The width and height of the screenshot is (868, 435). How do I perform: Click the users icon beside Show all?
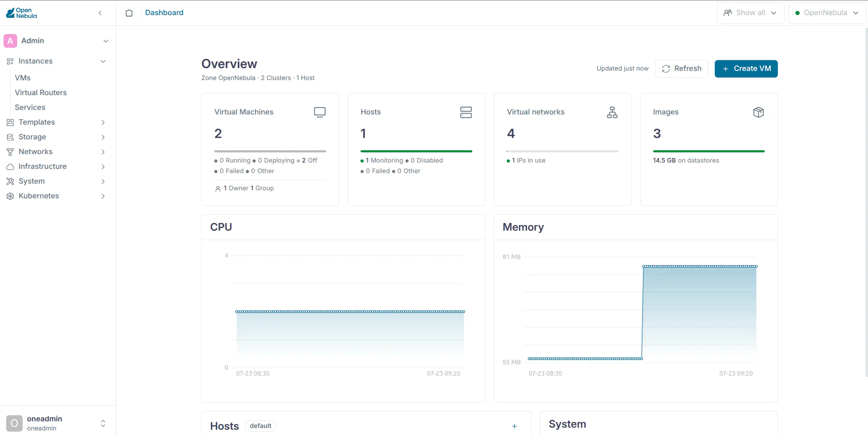click(x=728, y=13)
